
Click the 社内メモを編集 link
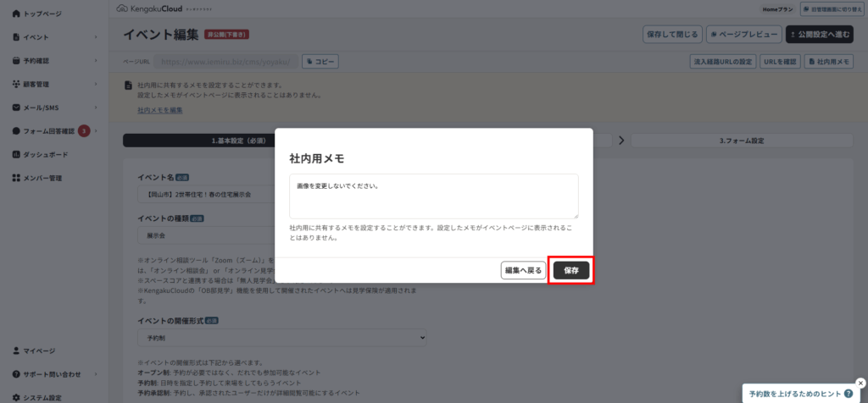coord(159,111)
